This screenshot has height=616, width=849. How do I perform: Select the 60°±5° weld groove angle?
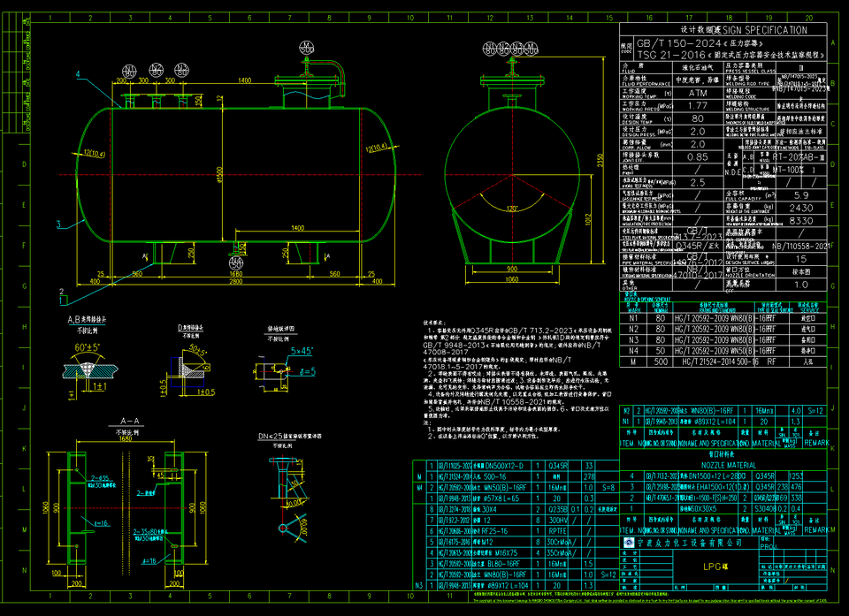[88, 347]
